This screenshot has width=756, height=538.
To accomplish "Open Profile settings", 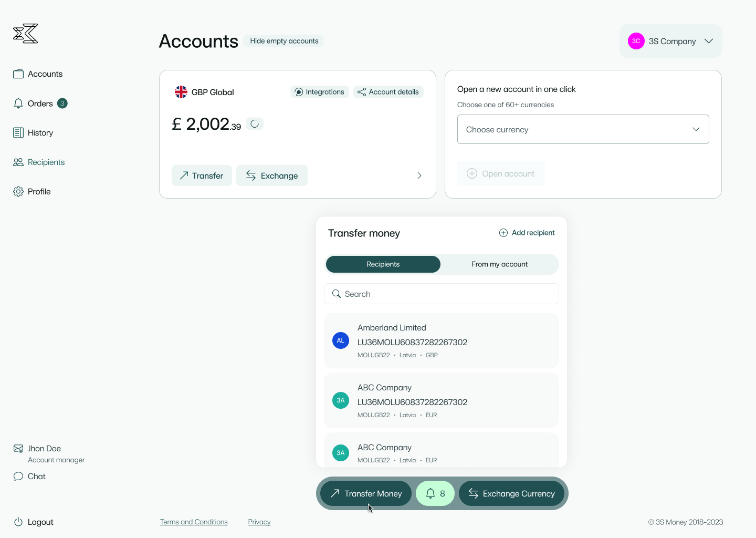I will (39, 191).
